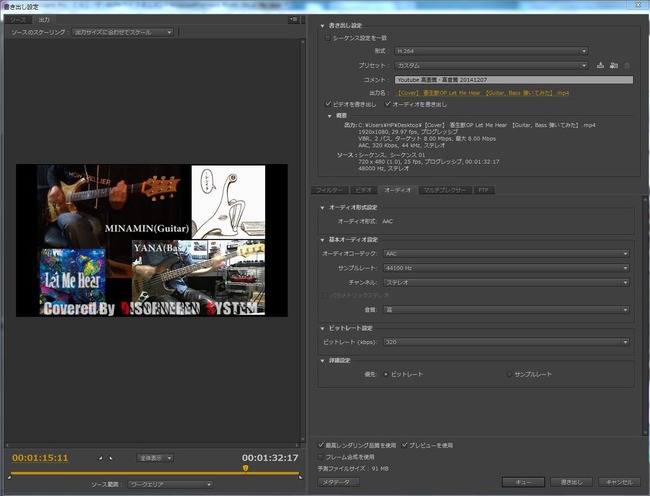Collapse the ビットレート設定 section
The image size is (650, 496).
click(323, 328)
